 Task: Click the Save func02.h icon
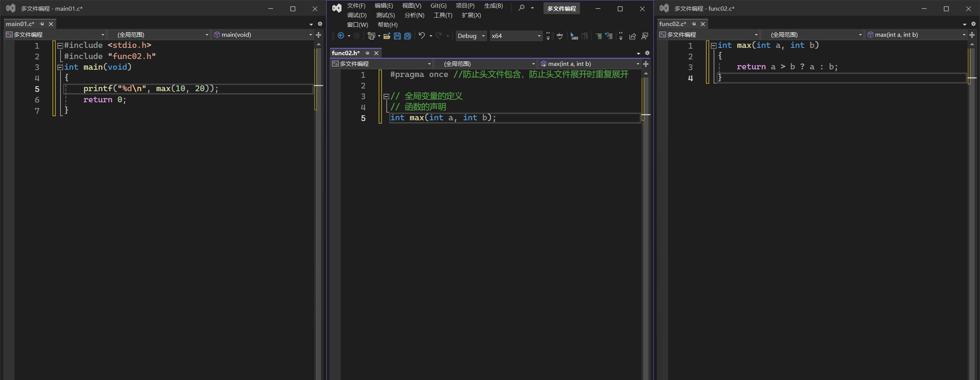coord(398,36)
